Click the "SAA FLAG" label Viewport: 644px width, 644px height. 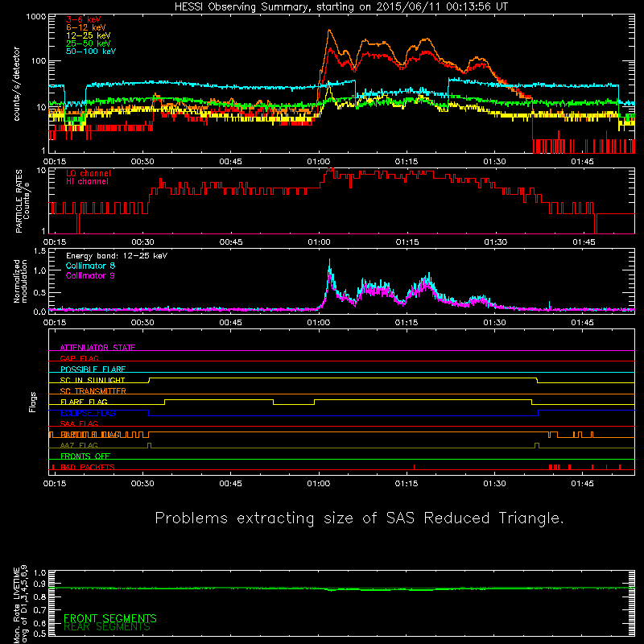79,423
